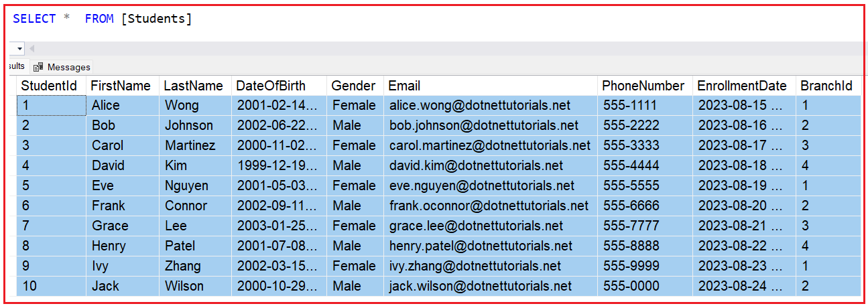Click the EnrollmentDate column header
Viewport: 868px width, 306px height.
(744, 86)
